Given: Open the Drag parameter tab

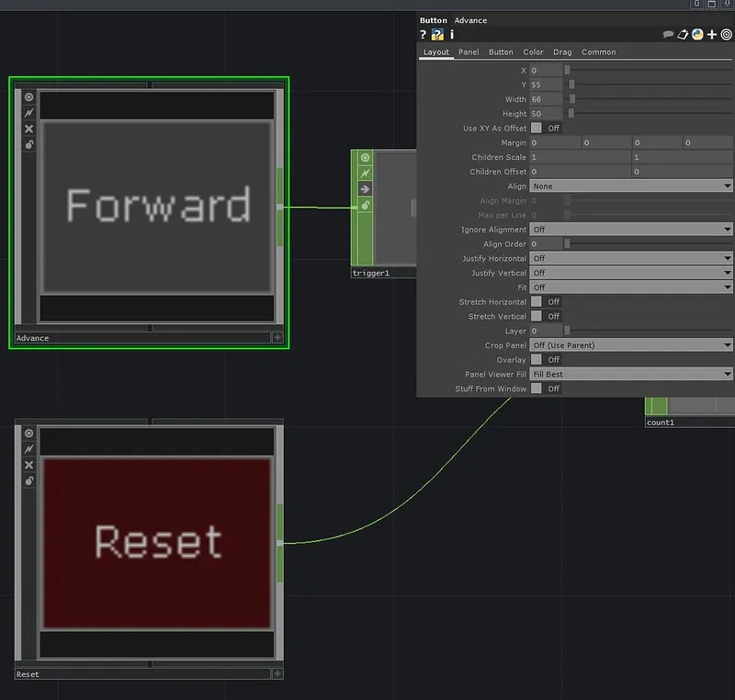Looking at the screenshot, I should pyautogui.click(x=562, y=52).
